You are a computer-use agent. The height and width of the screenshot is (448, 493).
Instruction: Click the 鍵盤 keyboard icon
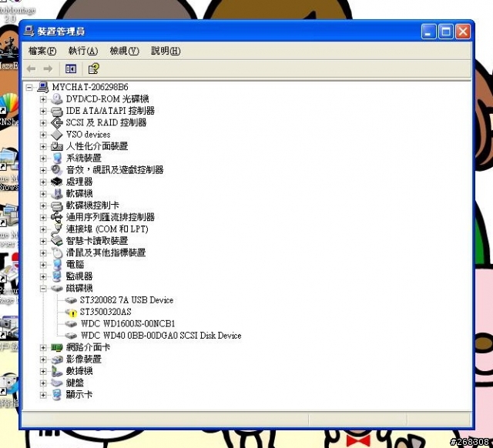(x=57, y=383)
